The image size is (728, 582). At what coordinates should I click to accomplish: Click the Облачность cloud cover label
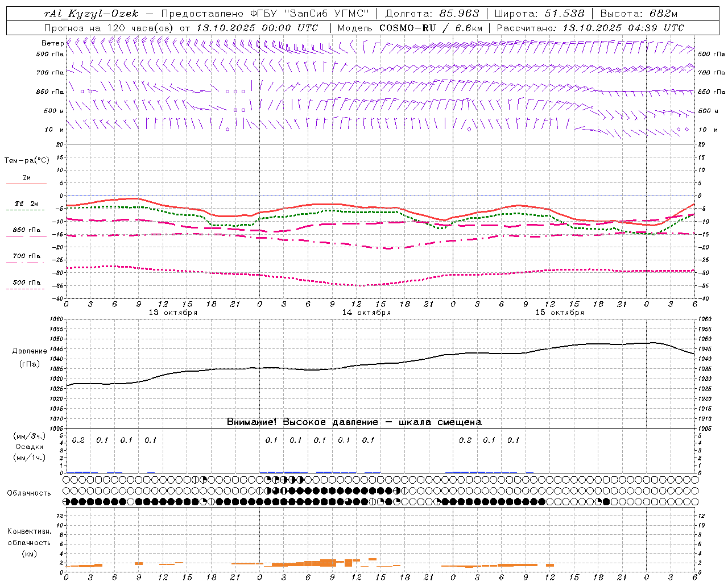click(29, 493)
